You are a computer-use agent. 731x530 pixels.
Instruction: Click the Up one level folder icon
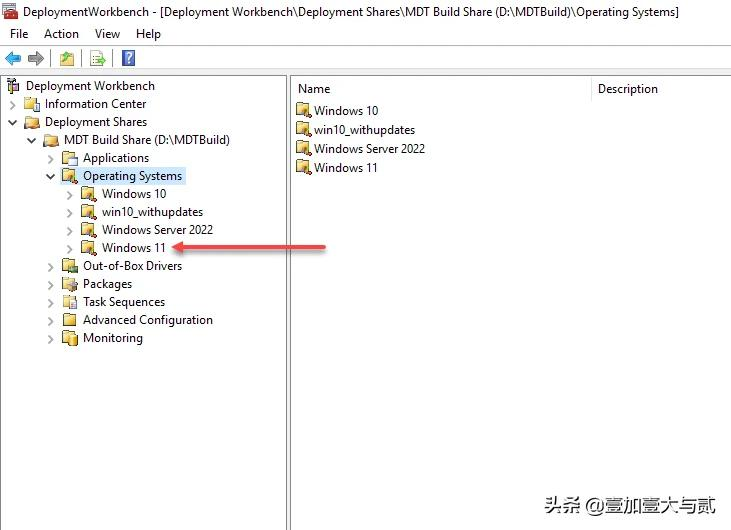(67, 58)
